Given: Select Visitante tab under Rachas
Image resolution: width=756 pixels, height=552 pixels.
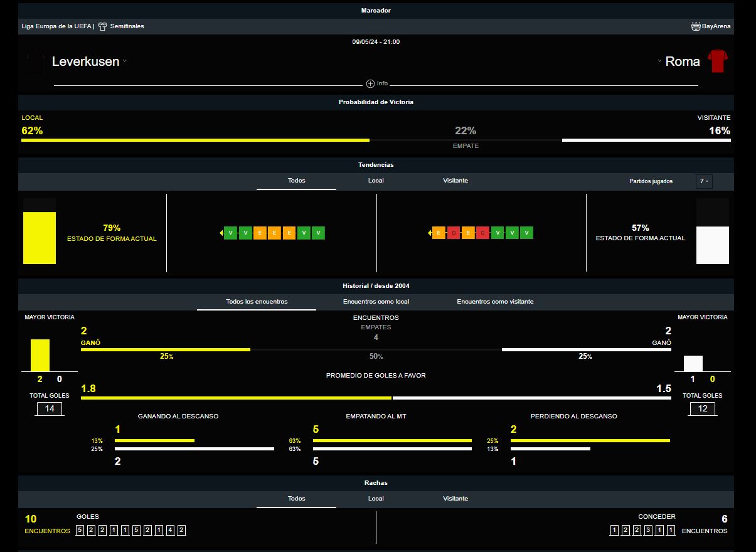Looking at the screenshot, I should click(455, 499).
